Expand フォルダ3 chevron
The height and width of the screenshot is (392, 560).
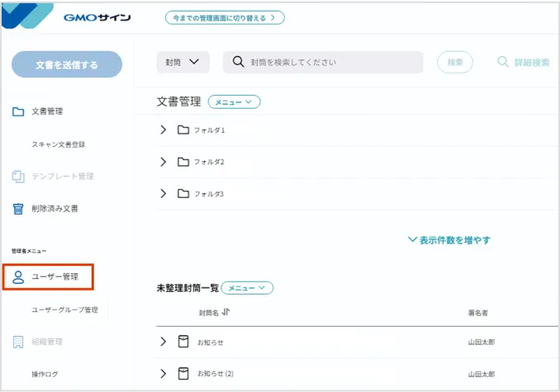[x=164, y=194]
